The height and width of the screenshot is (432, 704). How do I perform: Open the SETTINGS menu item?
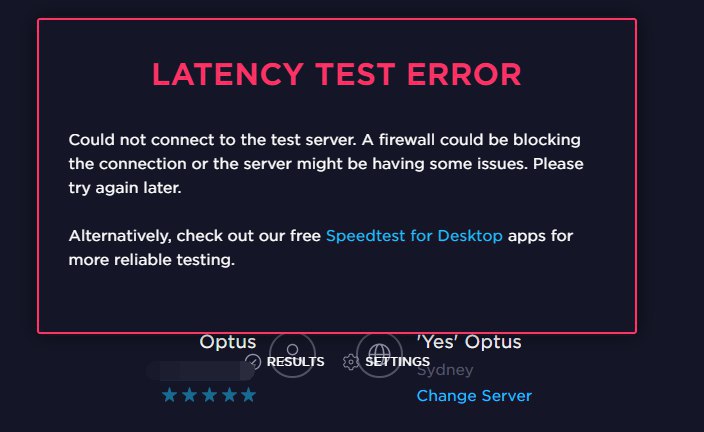pyautogui.click(x=397, y=362)
